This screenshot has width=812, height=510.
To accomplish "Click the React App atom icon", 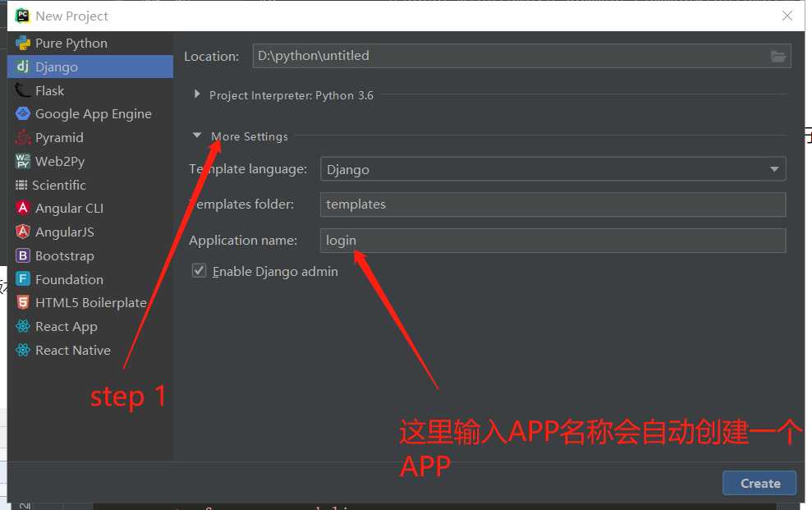I will 23,326.
